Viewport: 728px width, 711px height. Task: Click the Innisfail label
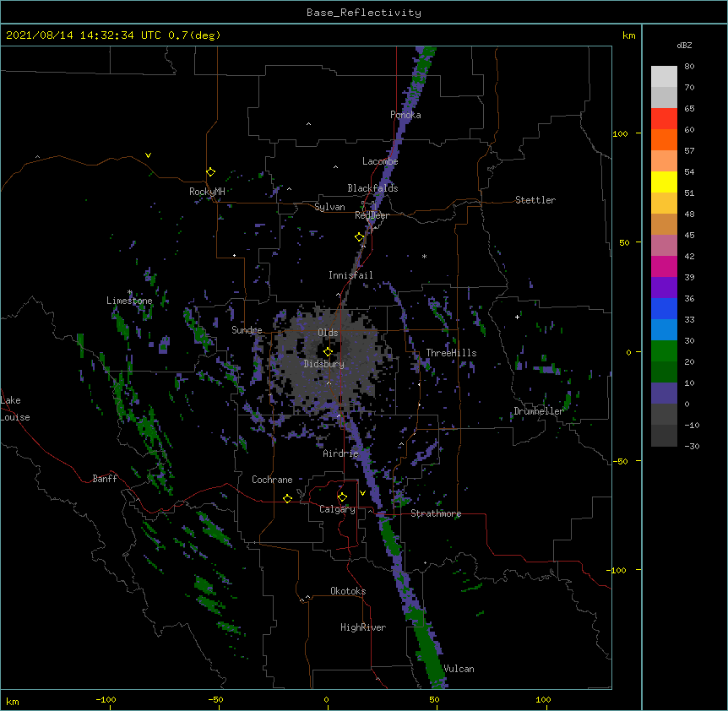click(350, 275)
